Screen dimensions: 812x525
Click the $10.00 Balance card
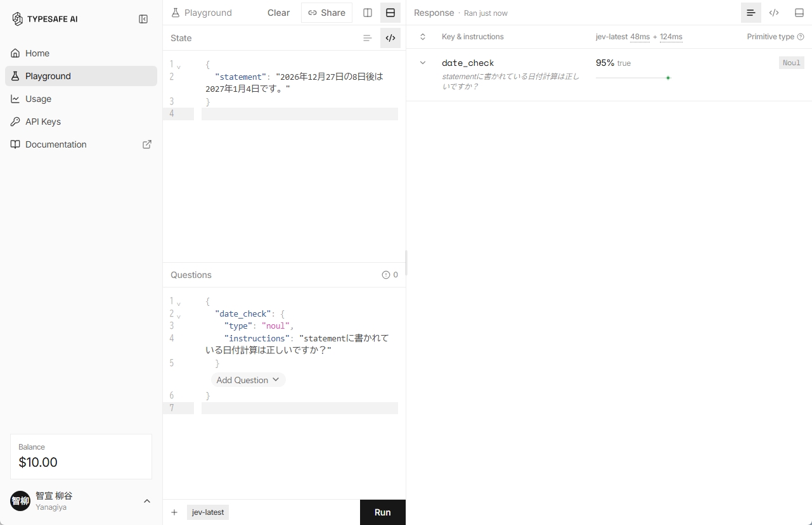pyautogui.click(x=81, y=456)
